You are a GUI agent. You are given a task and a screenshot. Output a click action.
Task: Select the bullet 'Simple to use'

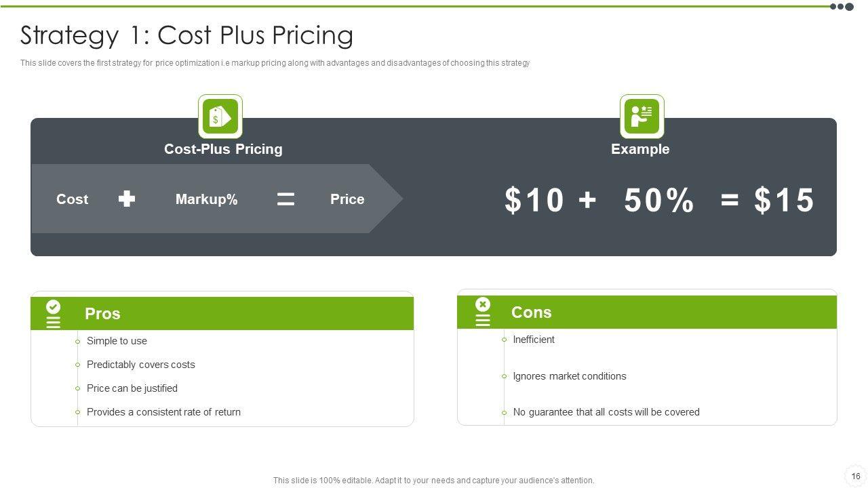coord(117,341)
